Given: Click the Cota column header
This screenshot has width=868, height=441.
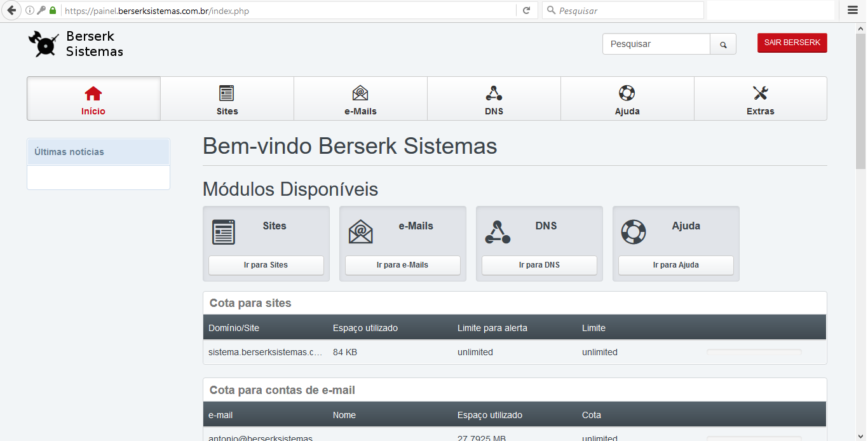Looking at the screenshot, I should [592, 415].
